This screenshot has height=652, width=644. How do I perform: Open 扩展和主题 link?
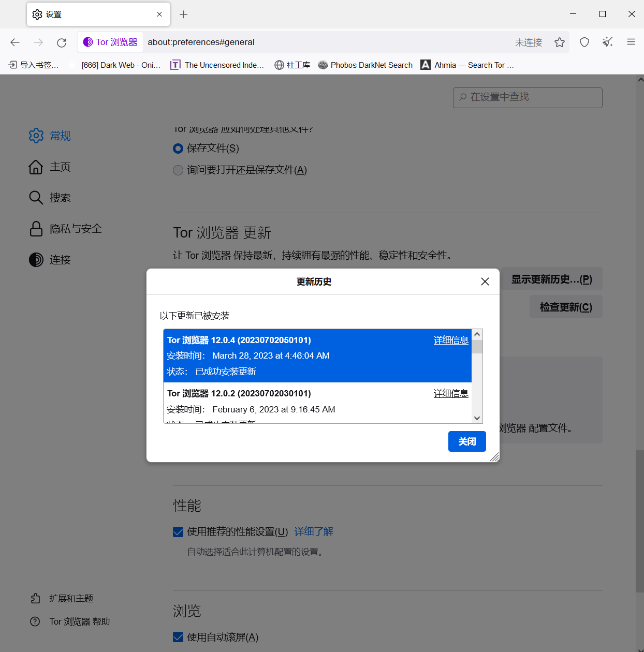pyautogui.click(x=62, y=598)
